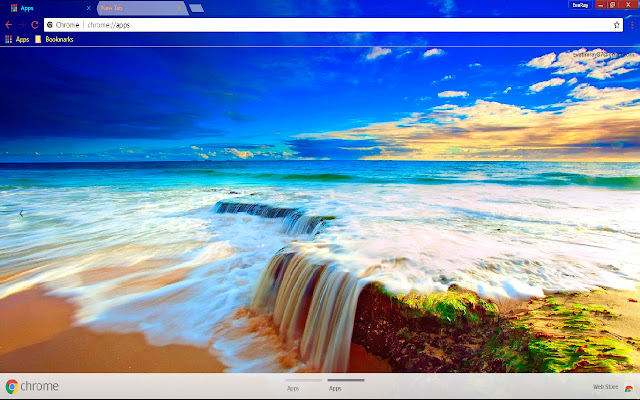Minimize the Chrome window
Screen dimensions: 640x400
click(x=600, y=5)
